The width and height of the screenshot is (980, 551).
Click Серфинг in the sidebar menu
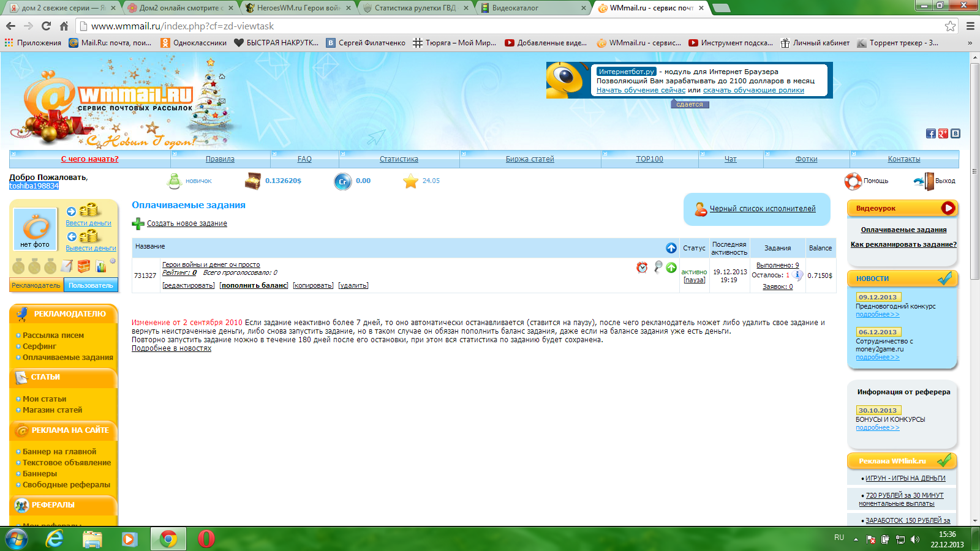tap(39, 347)
